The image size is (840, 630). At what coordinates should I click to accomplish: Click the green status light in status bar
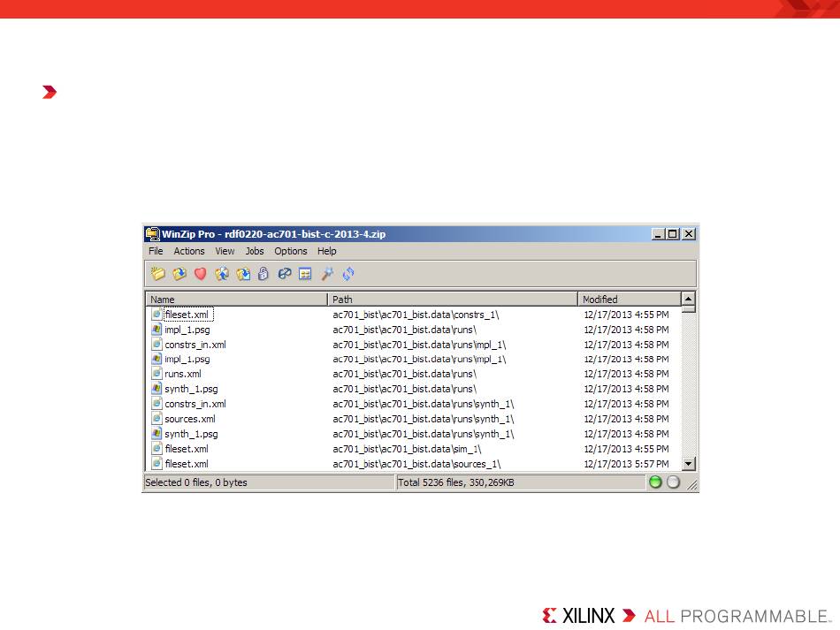coord(655,482)
